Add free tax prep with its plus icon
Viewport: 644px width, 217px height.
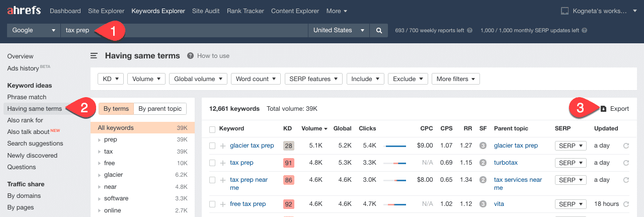click(x=223, y=204)
